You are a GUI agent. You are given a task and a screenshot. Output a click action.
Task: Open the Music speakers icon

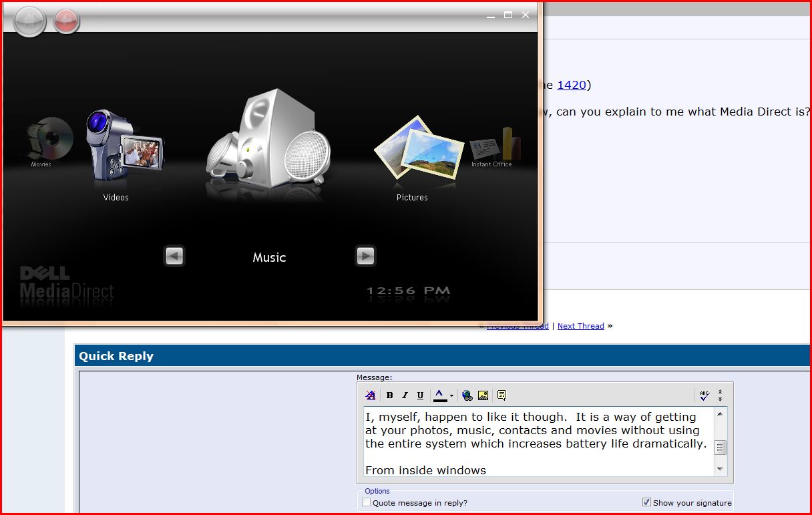coord(268,138)
